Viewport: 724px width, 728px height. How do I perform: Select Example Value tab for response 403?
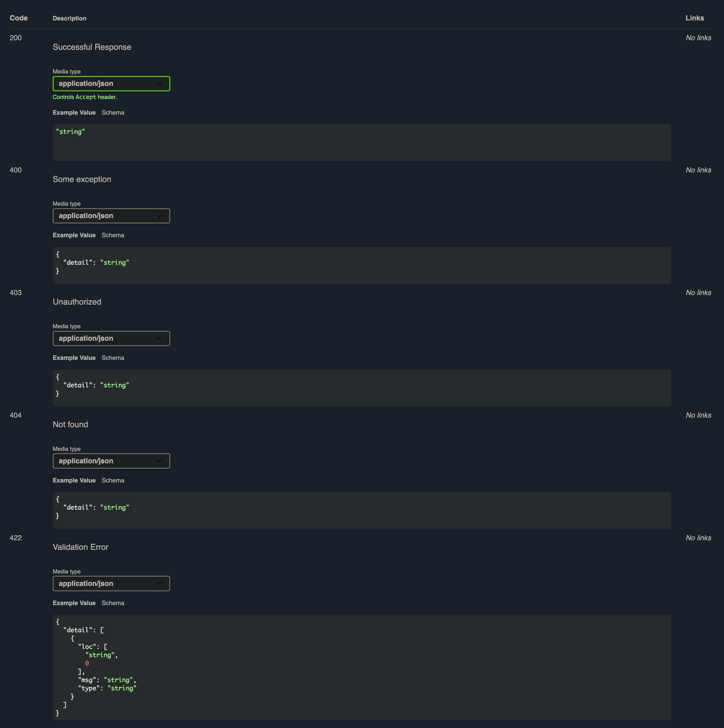(x=74, y=358)
